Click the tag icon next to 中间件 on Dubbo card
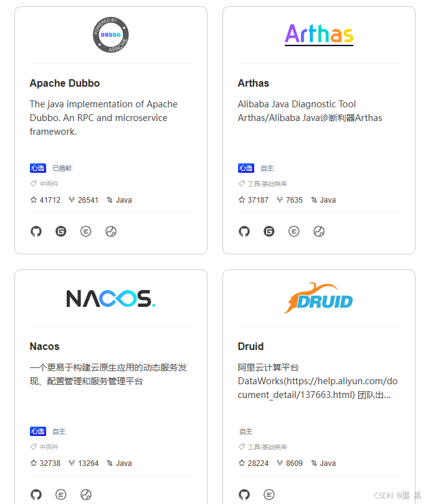The image size is (425, 504). coord(34,183)
